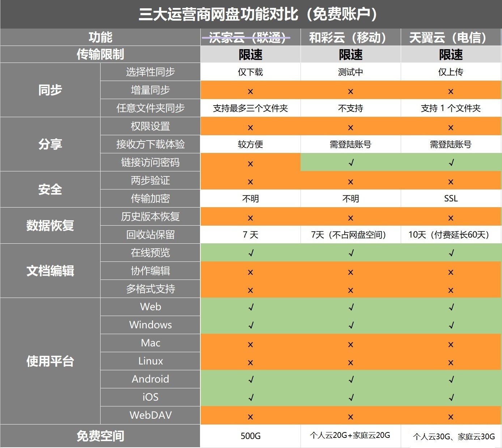Click the 500G free space cell
This screenshot has height=448, width=502.
click(250, 436)
